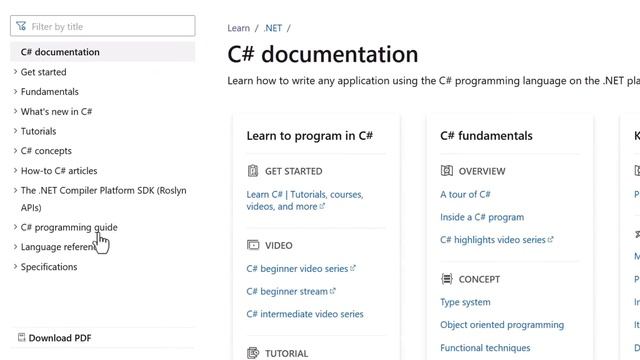Screen dimensions: 640x360
Task: Open C# programming guide item
Action: pos(69,227)
